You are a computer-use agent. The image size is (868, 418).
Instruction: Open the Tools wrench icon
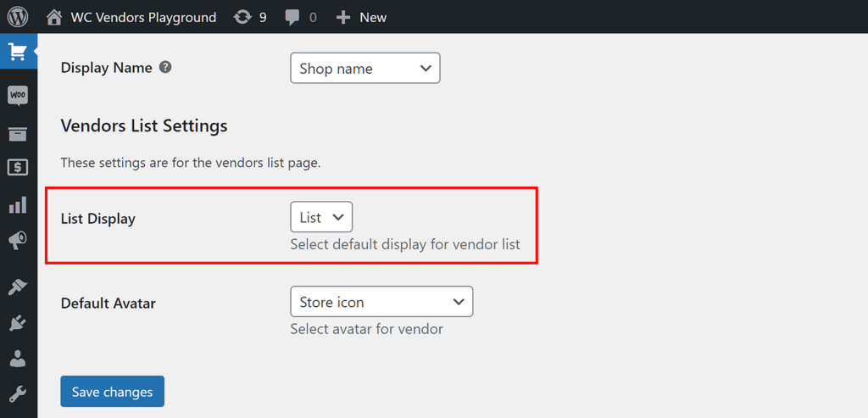tap(18, 393)
